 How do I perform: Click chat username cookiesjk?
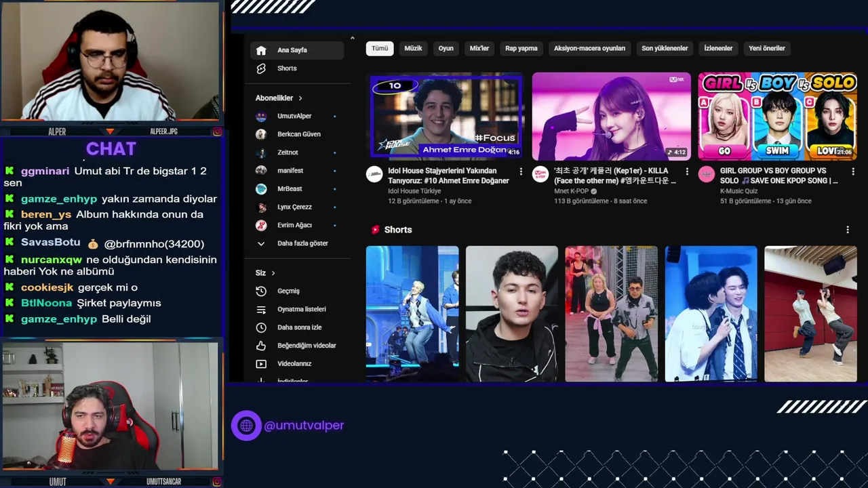coord(47,288)
